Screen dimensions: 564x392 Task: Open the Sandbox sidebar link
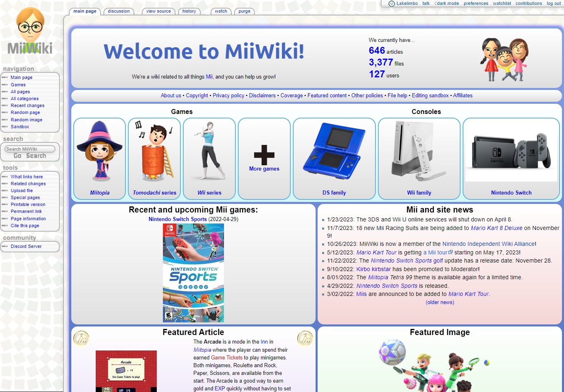coord(20,127)
